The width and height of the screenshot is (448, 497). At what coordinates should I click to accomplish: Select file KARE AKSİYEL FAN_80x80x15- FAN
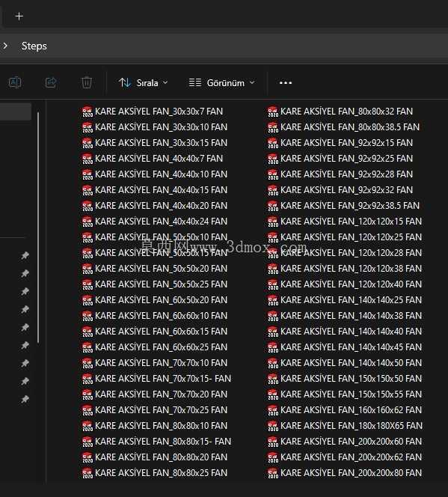(156, 442)
